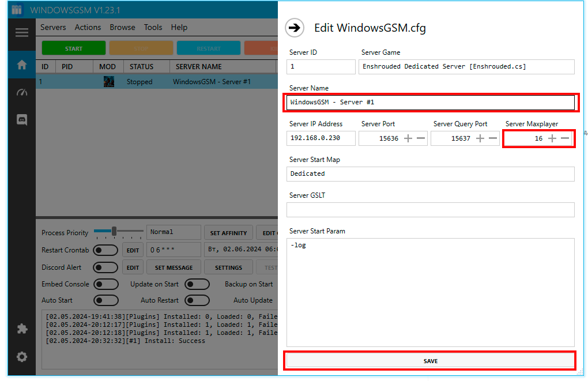Go to the Home sidebar icon
Image resolution: width=588 pixels, height=381 pixels.
[x=22, y=65]
